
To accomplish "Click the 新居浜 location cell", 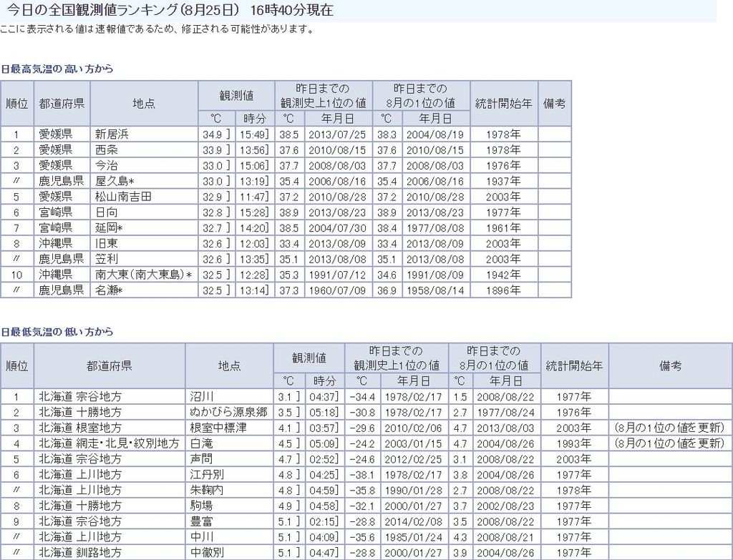I will (x=112, y=134).
